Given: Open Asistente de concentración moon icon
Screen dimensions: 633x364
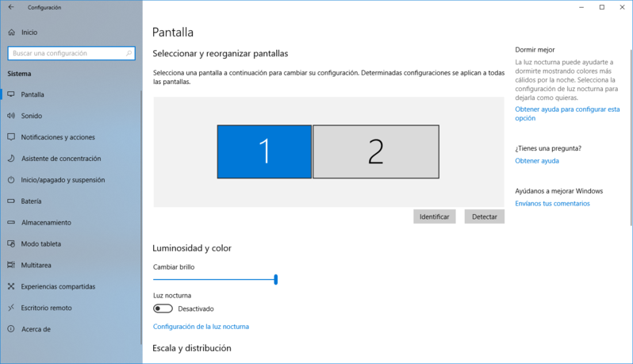Looking at the screenshot, I should (x=11, y=159).
